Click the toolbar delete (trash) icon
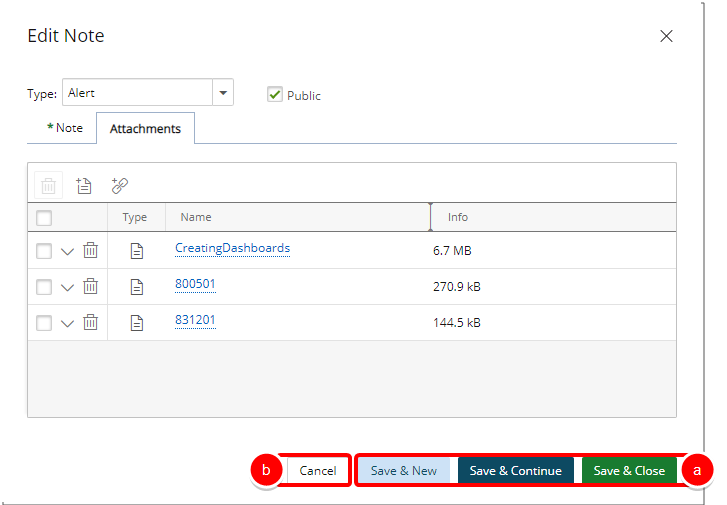The image size is (727, 505). pos(49,185)
